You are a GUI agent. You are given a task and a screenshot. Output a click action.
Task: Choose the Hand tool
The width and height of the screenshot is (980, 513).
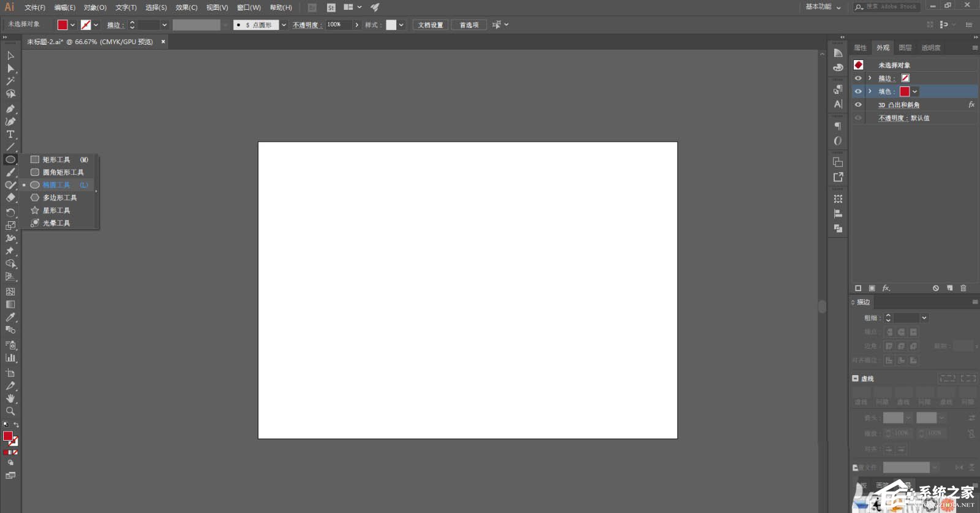(10, 398)
